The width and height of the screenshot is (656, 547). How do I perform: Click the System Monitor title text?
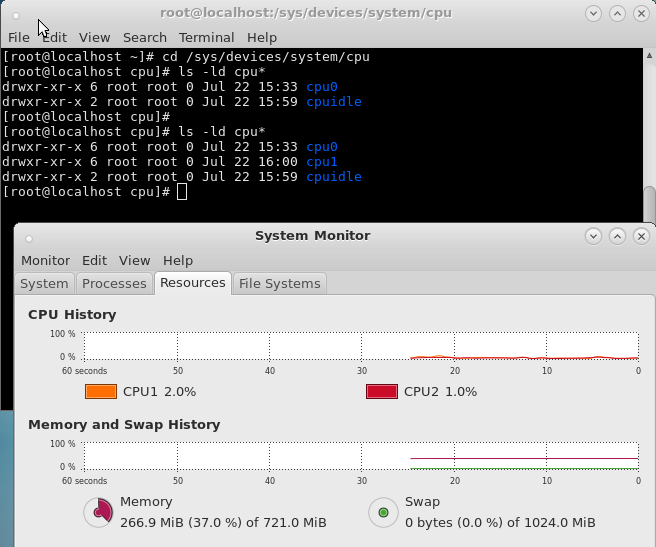pos(313,236)
